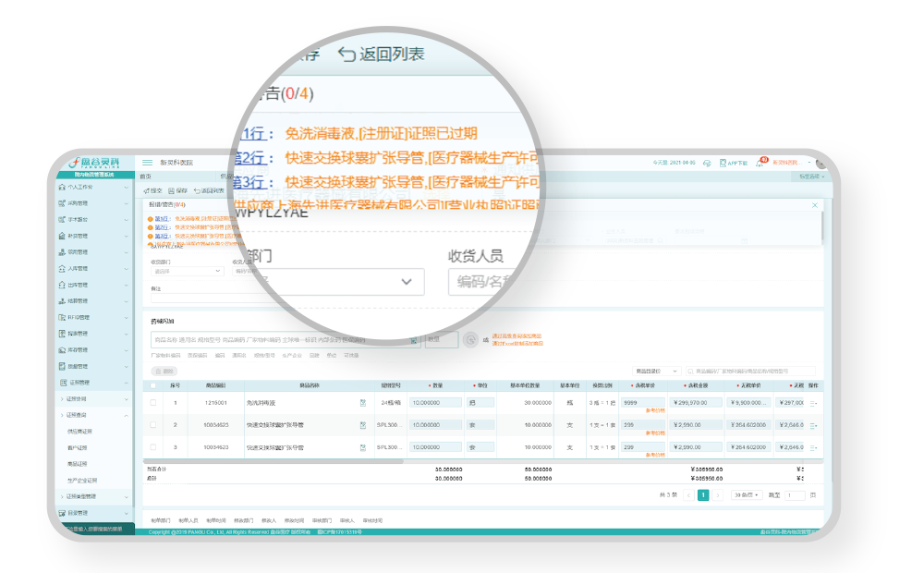Expand the 采购管理 chevron

(126, 203)
